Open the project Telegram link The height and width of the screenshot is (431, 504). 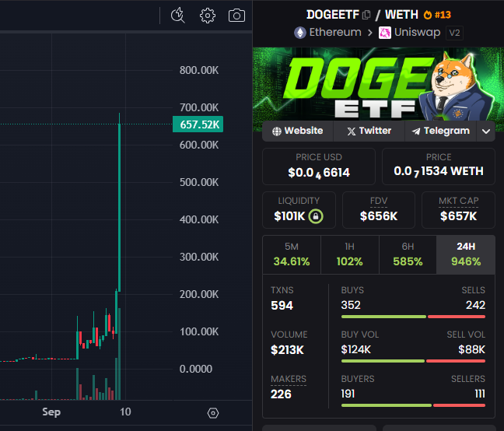tap(440, 131)
